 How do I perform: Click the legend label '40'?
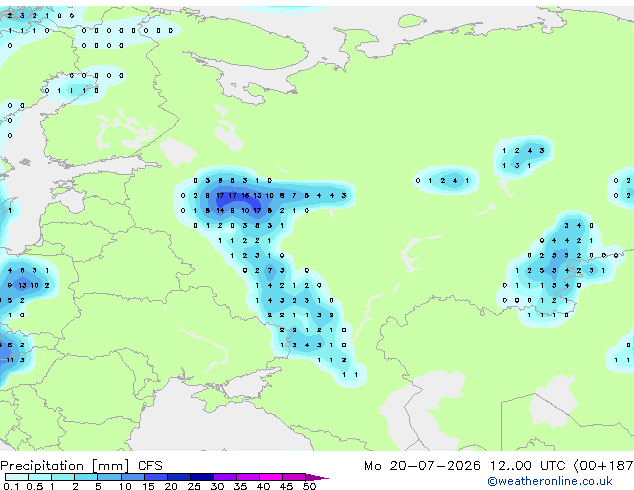(x=263, y=486)
